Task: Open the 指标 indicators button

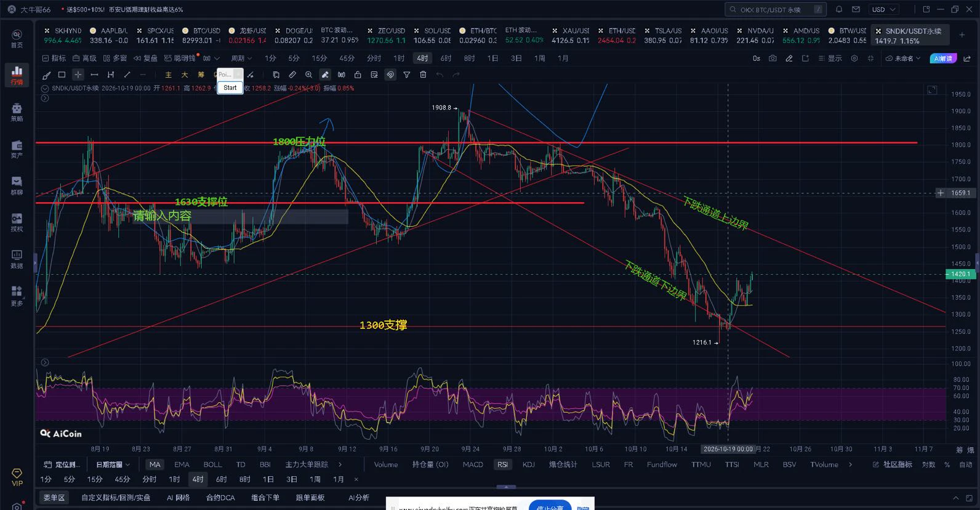Action: coord(54,59)
